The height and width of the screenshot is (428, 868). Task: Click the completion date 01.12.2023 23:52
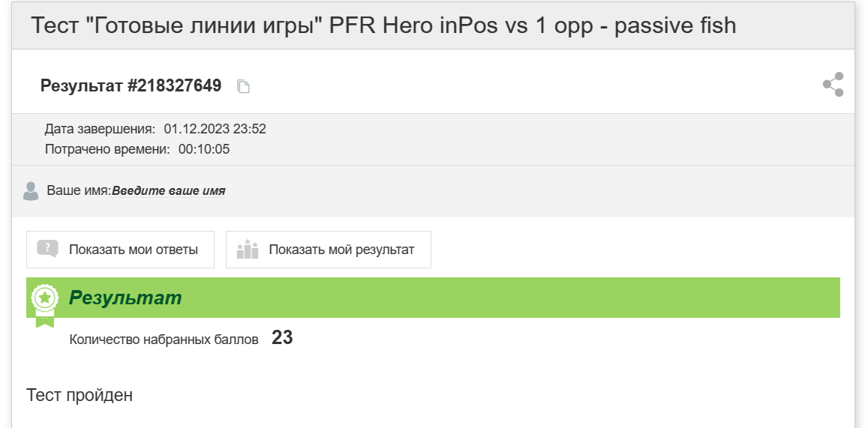click(215, 130)
